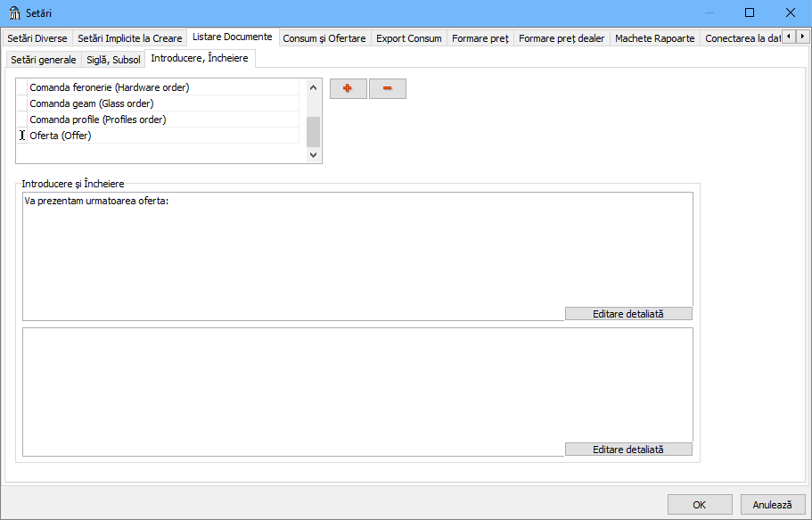Open the Formare preț tab
The height and width of the screenshot is (520, 812).
tap(480, 38)
